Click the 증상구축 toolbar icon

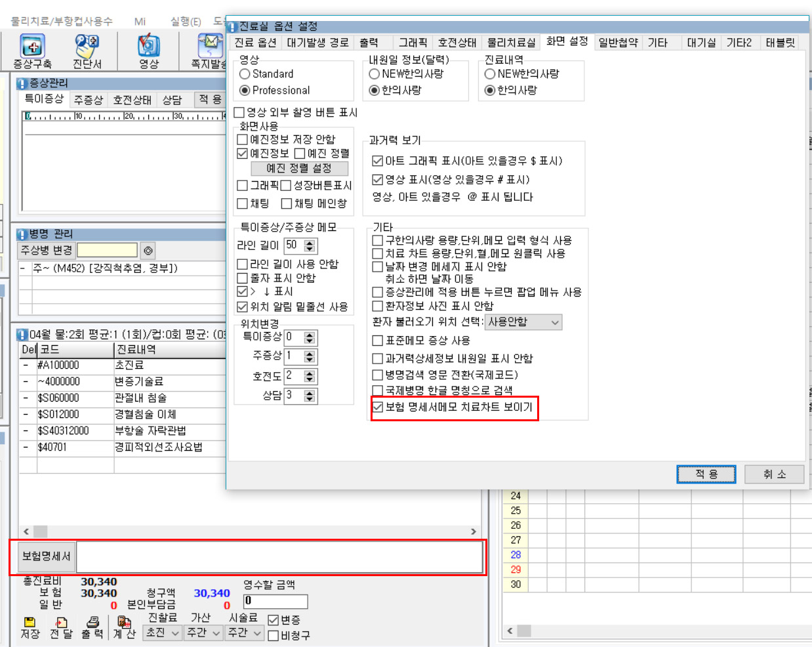pos(32,47)
